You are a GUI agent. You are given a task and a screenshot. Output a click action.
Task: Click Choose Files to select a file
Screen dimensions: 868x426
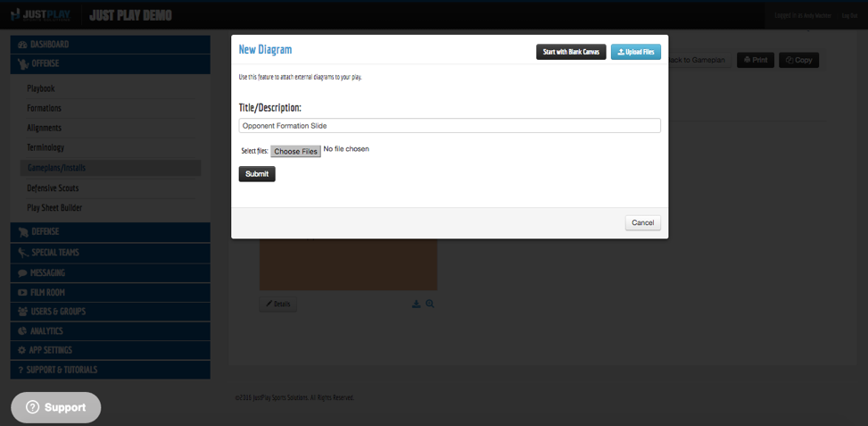click(x=295, y=151)
